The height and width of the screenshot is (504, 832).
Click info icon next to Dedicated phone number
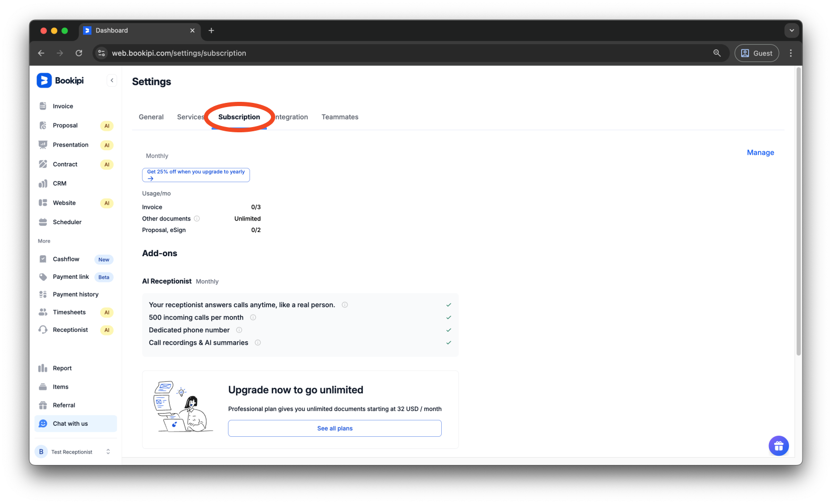click(239, 330)
